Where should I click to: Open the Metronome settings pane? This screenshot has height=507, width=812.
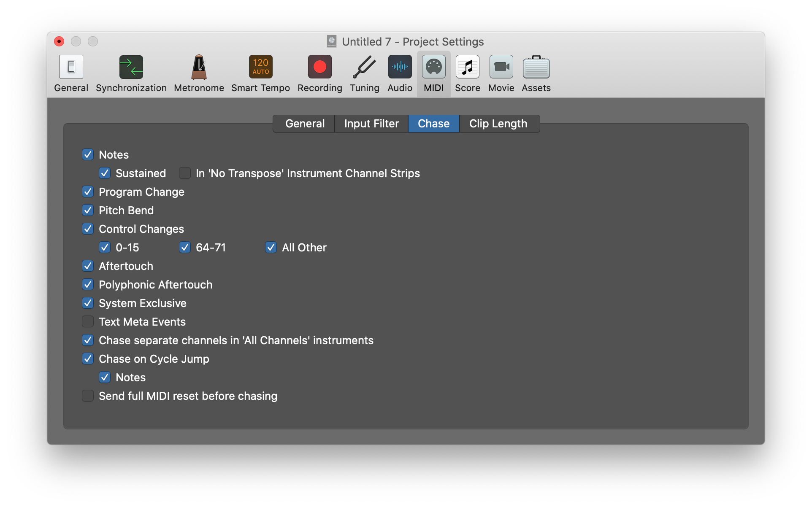click(x=199, y=67)
